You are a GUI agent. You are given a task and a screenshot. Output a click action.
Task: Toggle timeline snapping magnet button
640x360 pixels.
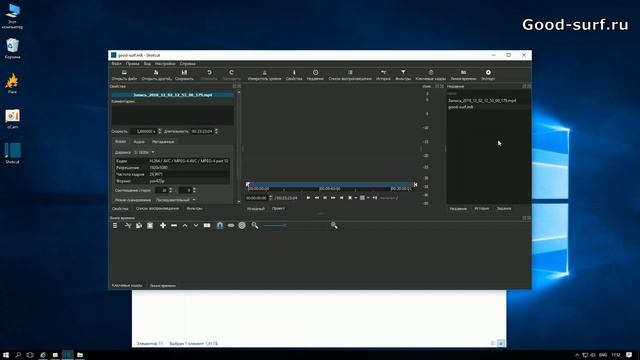coord(220,225)
